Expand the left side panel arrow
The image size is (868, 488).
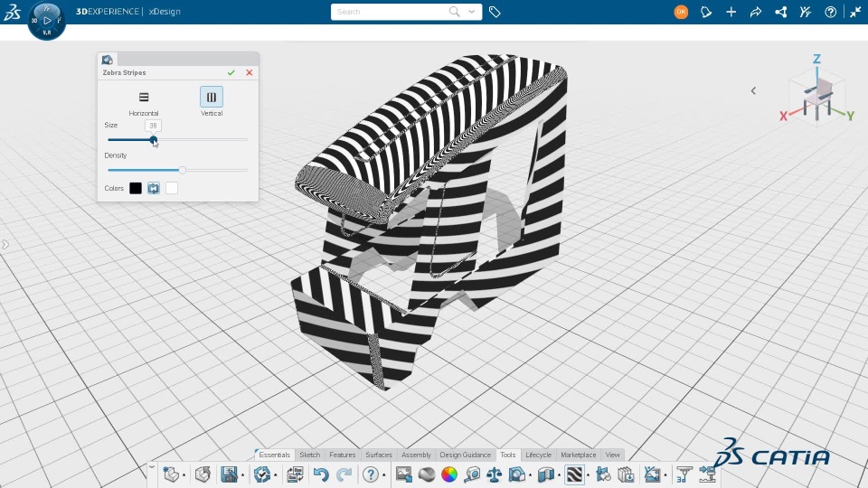5,244
